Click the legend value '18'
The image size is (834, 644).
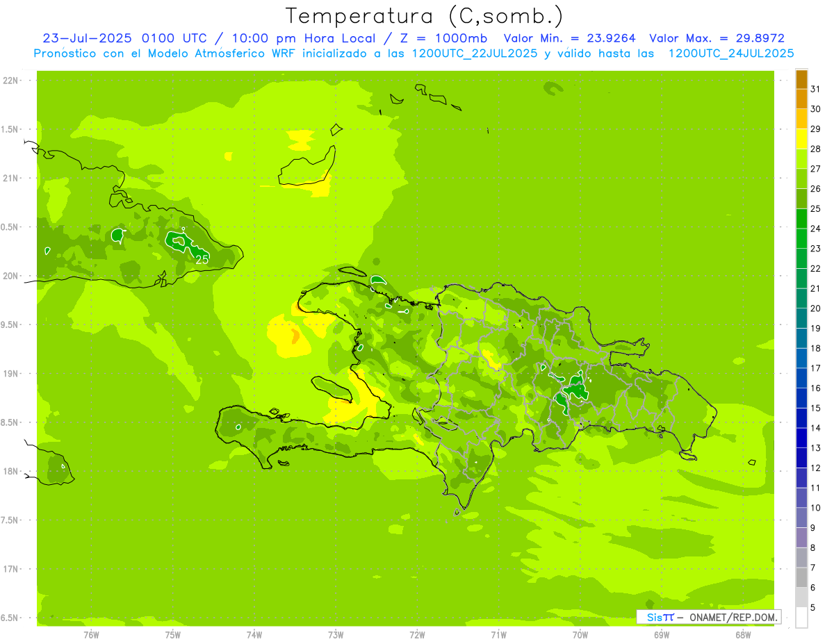(815, 348)
